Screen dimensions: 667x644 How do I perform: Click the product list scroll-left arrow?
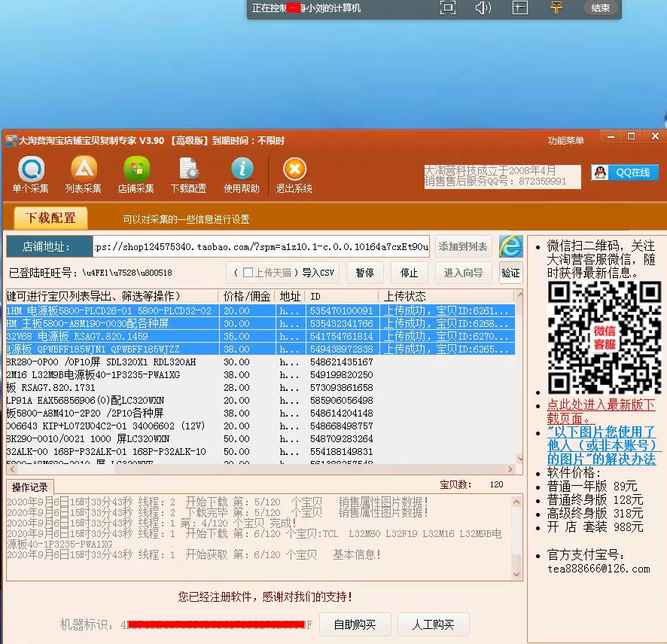[12, 469]
